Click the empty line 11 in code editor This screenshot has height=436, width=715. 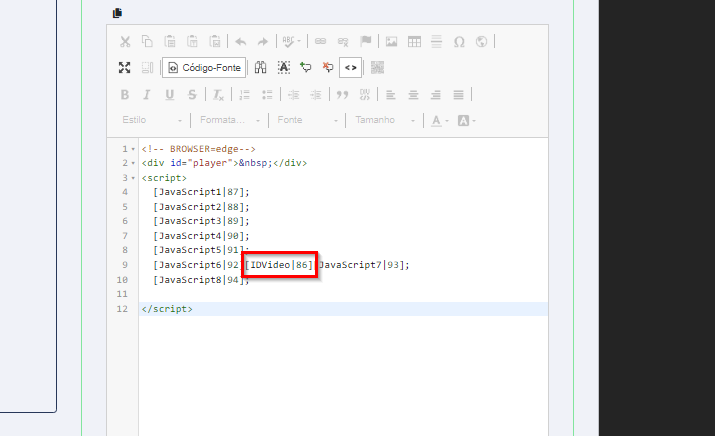tap(343, 294)
